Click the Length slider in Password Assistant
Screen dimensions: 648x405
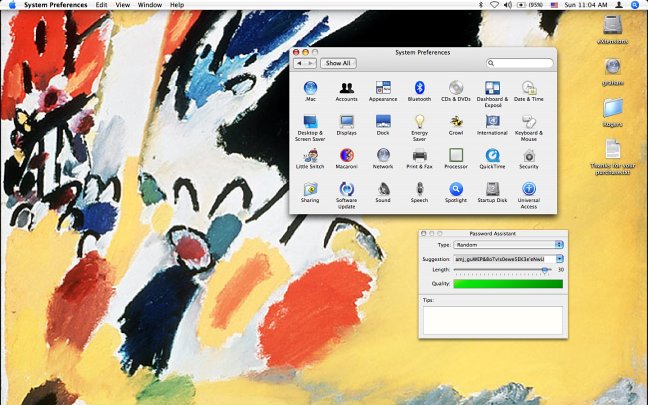click(503, 270)
